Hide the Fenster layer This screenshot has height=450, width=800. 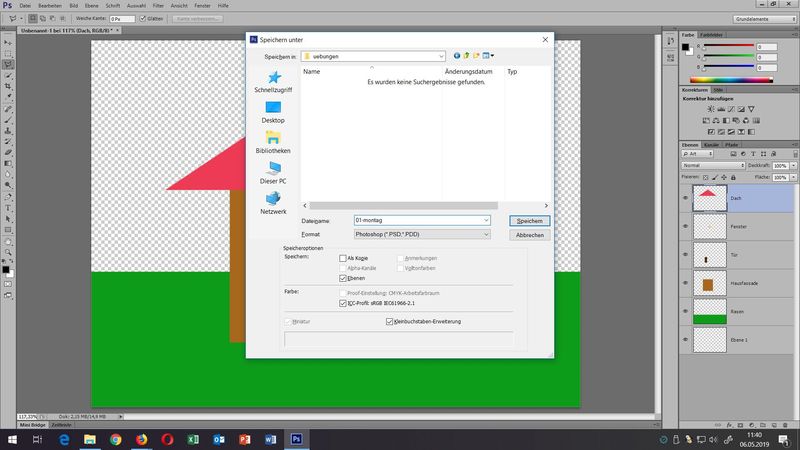point(685,226)
